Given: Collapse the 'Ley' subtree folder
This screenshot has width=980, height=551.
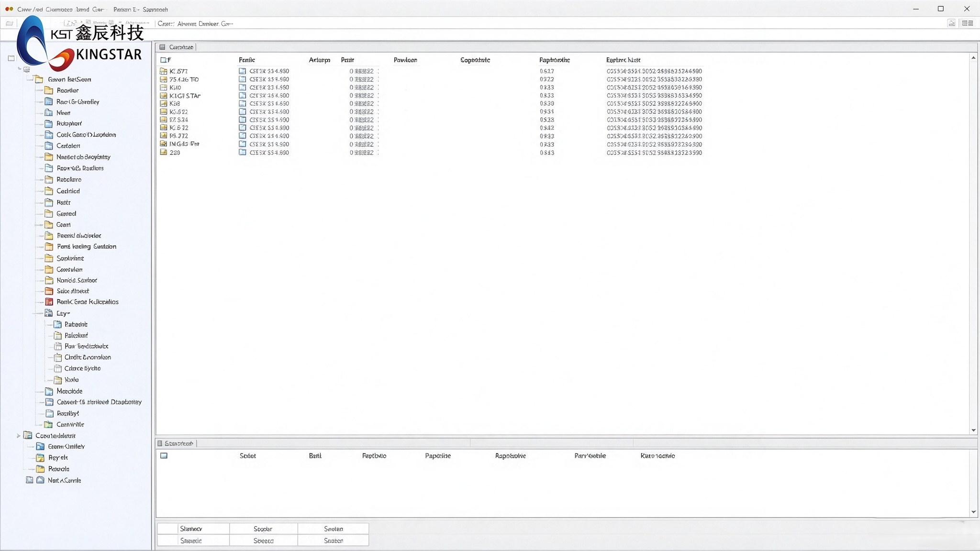Looking at the screenshot, I should [49, 313].
